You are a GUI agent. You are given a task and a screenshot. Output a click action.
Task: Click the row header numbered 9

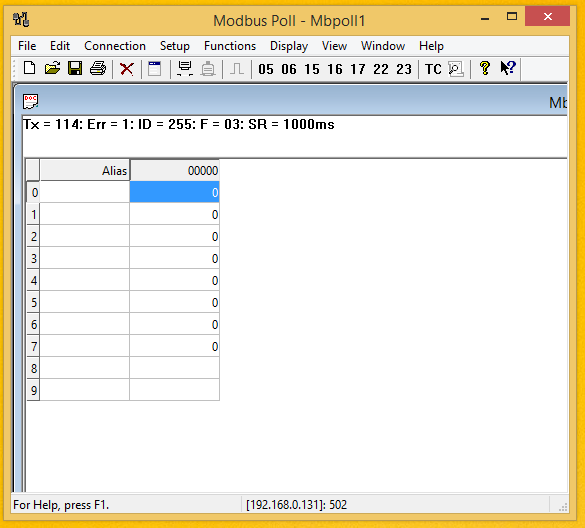tap(33, 390)
